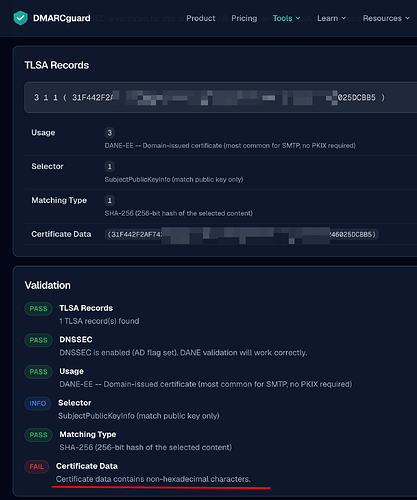Screen dimensions: 417x500
Task: Click the PASS badge for Matching Type
Action: coord(38,435)
